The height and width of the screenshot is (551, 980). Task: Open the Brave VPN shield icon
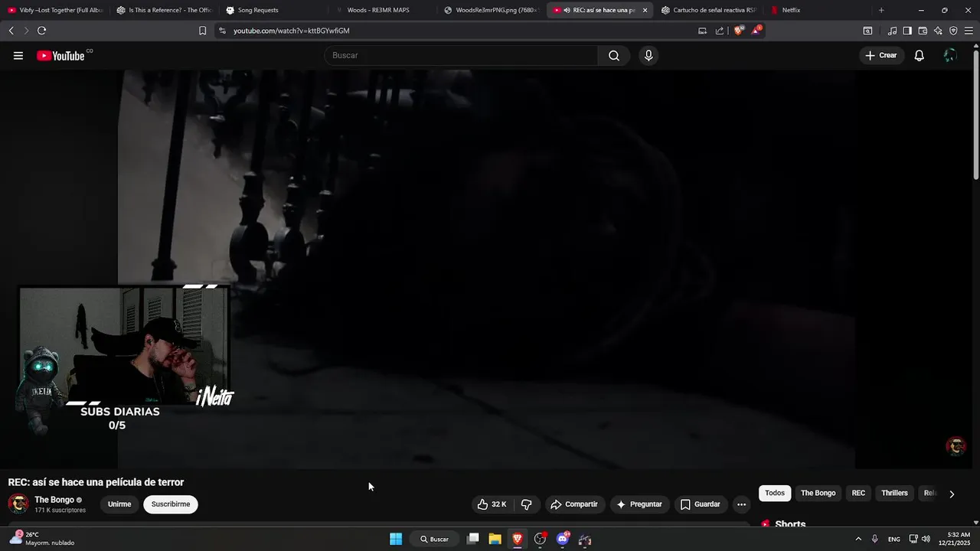click(953, 31)
